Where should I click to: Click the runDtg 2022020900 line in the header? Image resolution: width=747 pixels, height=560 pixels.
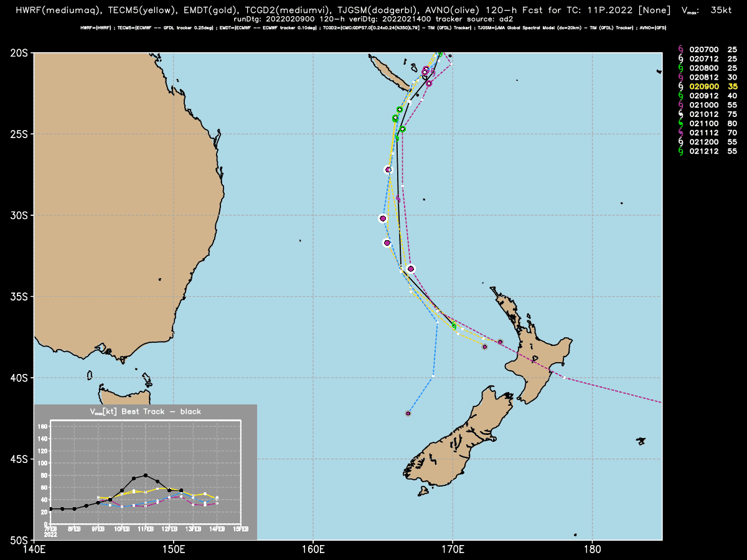(x=374, y=19)
